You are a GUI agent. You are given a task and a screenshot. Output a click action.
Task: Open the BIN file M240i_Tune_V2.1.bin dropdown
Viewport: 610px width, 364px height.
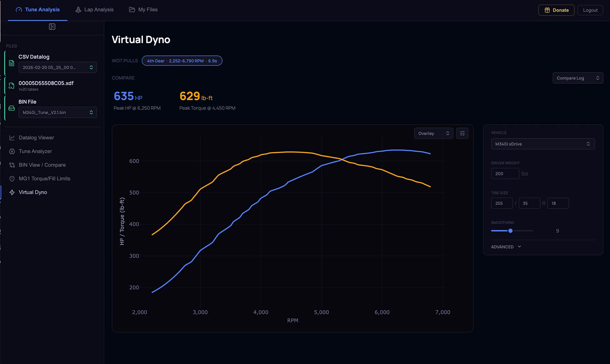(x=58, y=112)
